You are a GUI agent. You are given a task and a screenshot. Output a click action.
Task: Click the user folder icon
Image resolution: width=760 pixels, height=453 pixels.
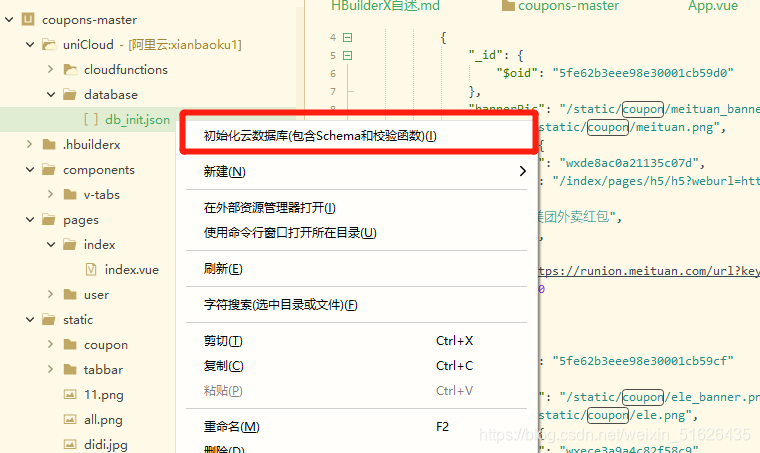70,295
